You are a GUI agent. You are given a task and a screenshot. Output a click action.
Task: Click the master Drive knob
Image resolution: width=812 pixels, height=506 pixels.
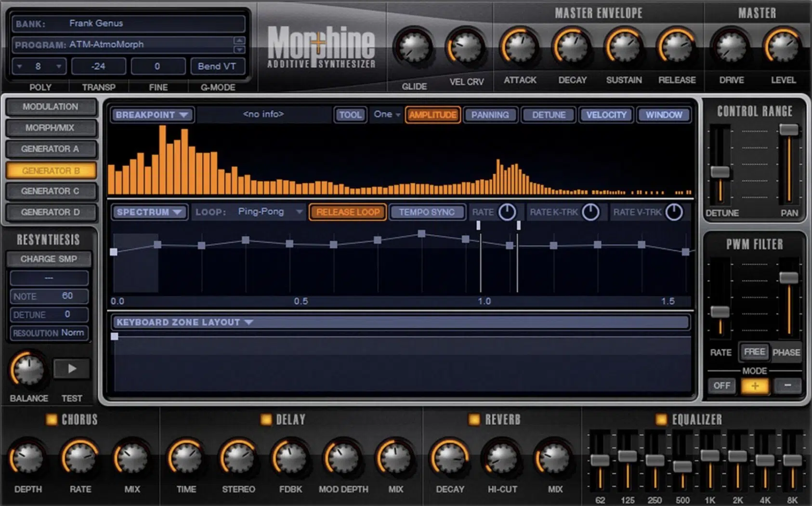point(731,47)
